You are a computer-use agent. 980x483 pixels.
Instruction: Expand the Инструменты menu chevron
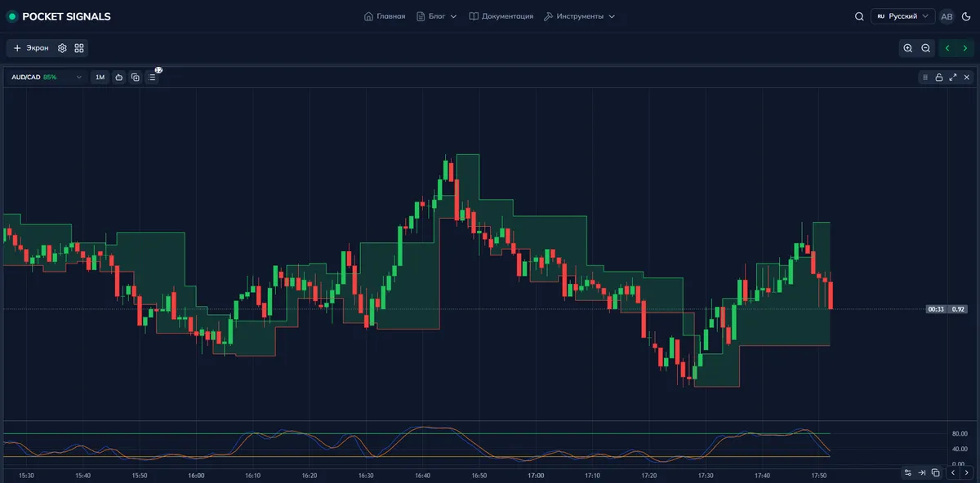coord(612,16)
